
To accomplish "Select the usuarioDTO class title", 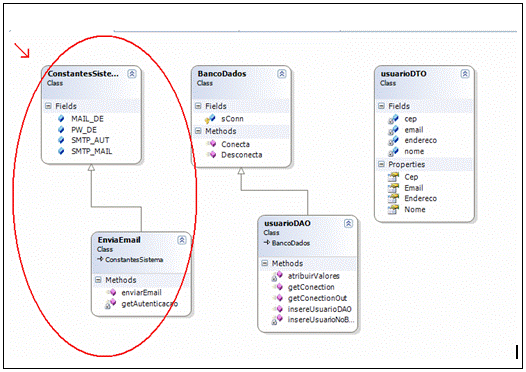I will (x=404, y=74).
